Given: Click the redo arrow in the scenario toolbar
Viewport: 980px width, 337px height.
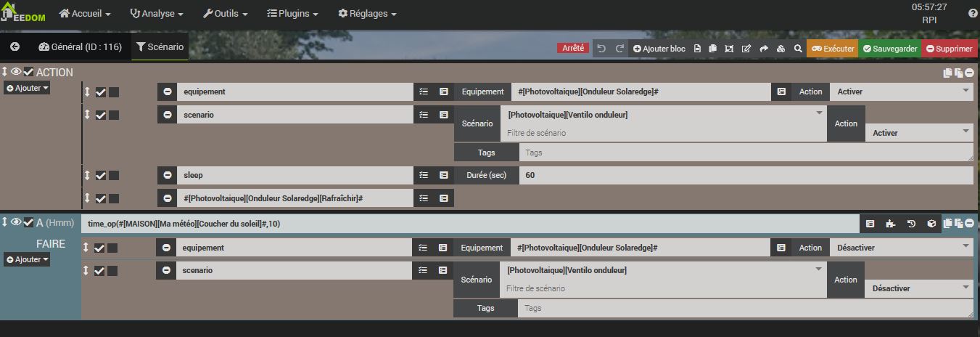Looking at the screenshot, I should point(619,49).
